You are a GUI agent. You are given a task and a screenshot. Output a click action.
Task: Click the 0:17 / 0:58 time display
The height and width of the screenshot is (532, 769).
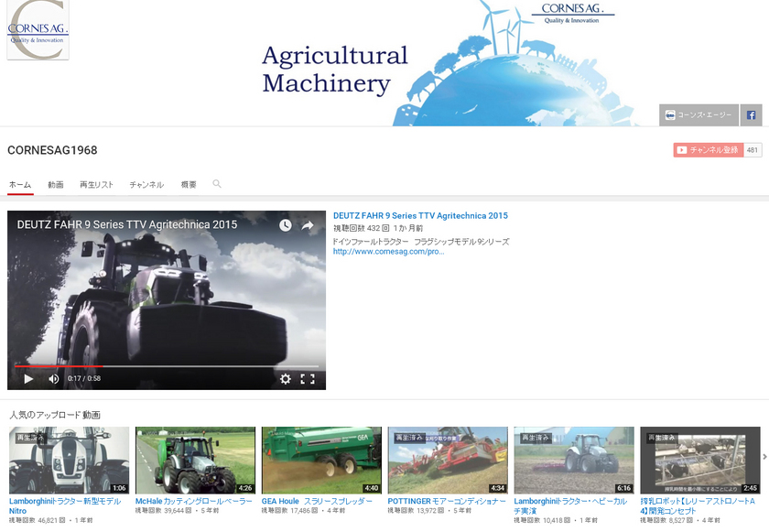84,378
